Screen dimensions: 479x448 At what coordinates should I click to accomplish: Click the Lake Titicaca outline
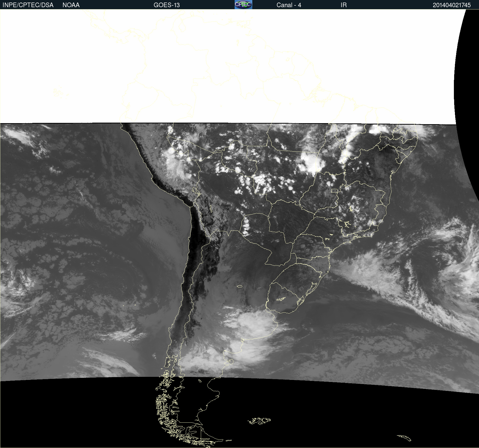click(x=197, y=191)
